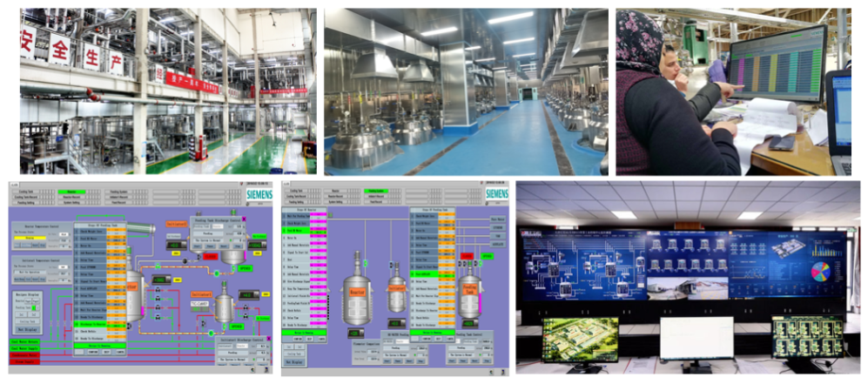The image size is (868, 384).
Task: Click the green Cool Water Return label
Action: 24,341
